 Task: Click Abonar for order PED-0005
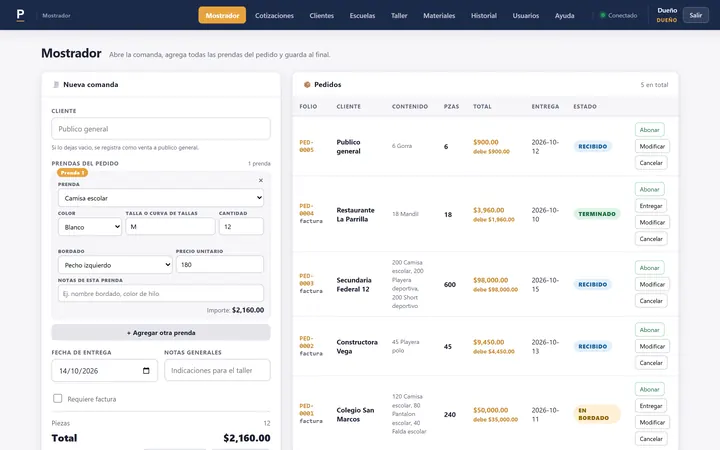(x=649, y=130)
